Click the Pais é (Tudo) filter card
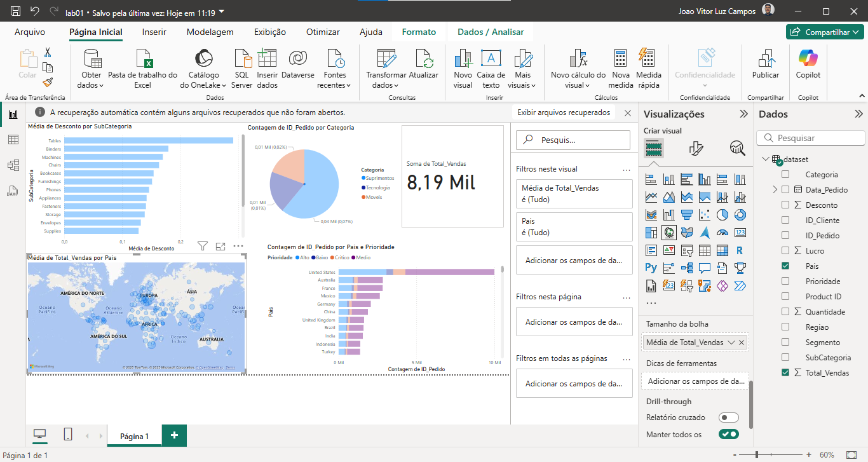Screen dimensions: 868x462 click(x=574, y=226)
